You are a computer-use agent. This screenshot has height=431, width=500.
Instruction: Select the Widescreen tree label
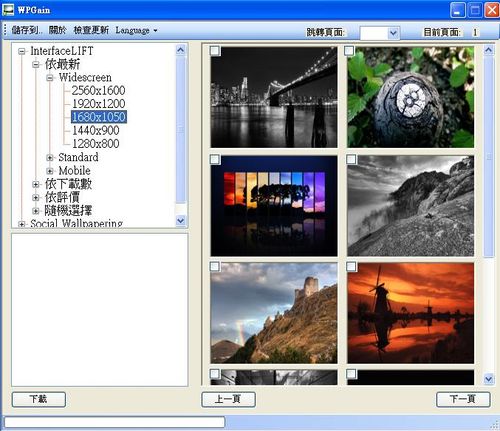coord(85,77)
